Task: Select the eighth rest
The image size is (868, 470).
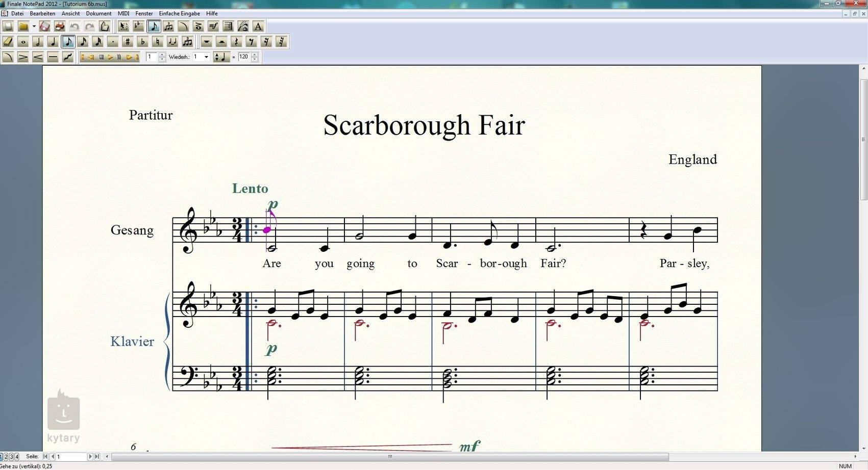Action: pyautogui.click(x=251, y=42)
